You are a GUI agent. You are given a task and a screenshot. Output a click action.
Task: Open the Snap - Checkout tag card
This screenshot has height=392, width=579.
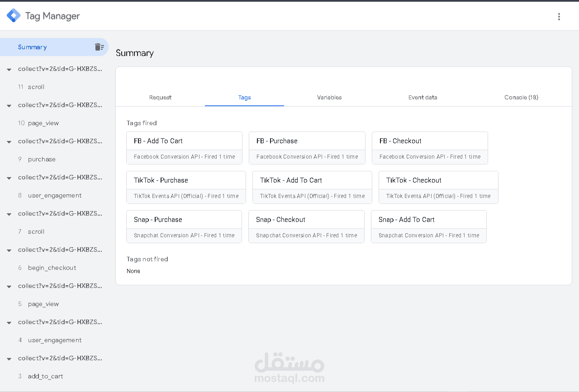[x=306, y=227]
